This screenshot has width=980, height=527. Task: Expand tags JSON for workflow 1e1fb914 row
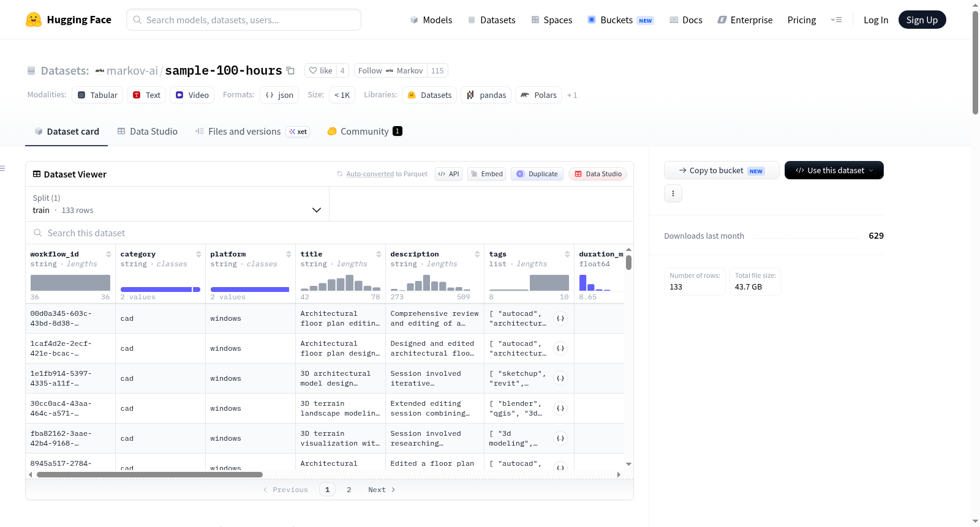tap(560, 378)
